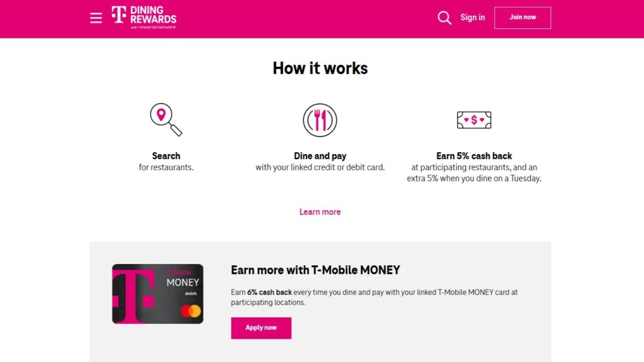
Task: Click the bold 6% cash back text
Action: (269, 292)
